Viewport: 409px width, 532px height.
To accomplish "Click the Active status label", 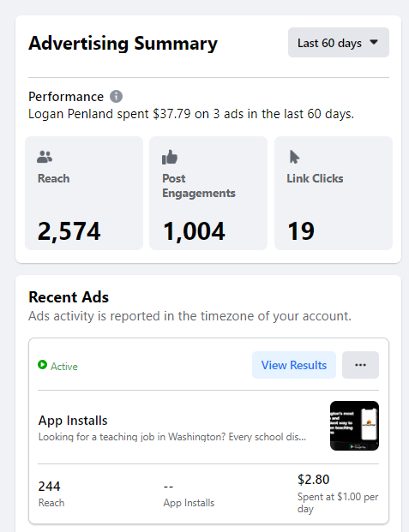I will pyautogui.click(x=64, y=367).
